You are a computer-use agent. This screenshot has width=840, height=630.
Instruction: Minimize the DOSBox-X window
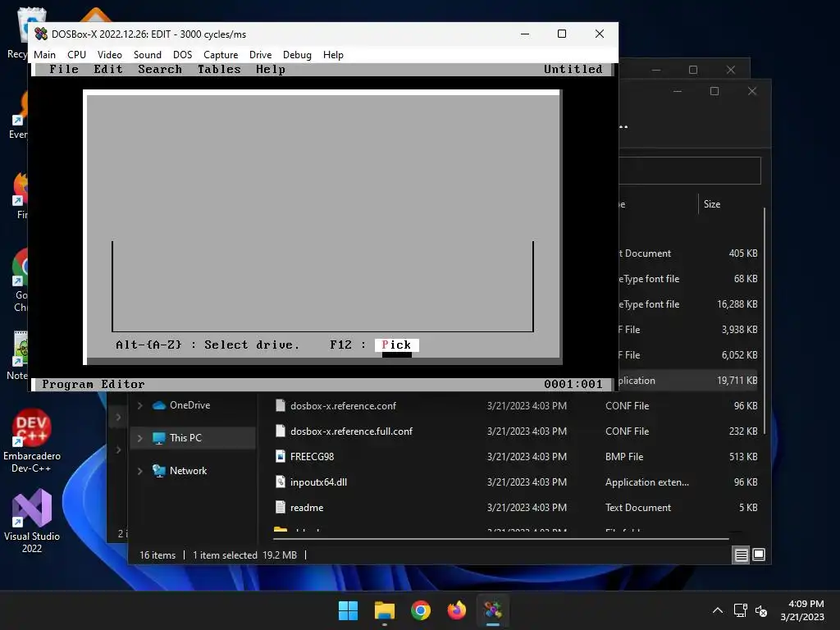pos(525,34)
